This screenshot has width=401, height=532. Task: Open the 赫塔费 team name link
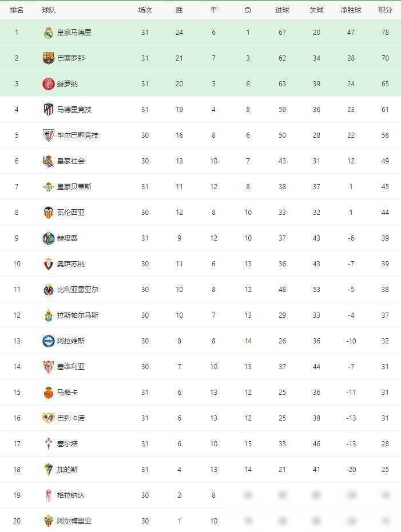click(68, 238)
